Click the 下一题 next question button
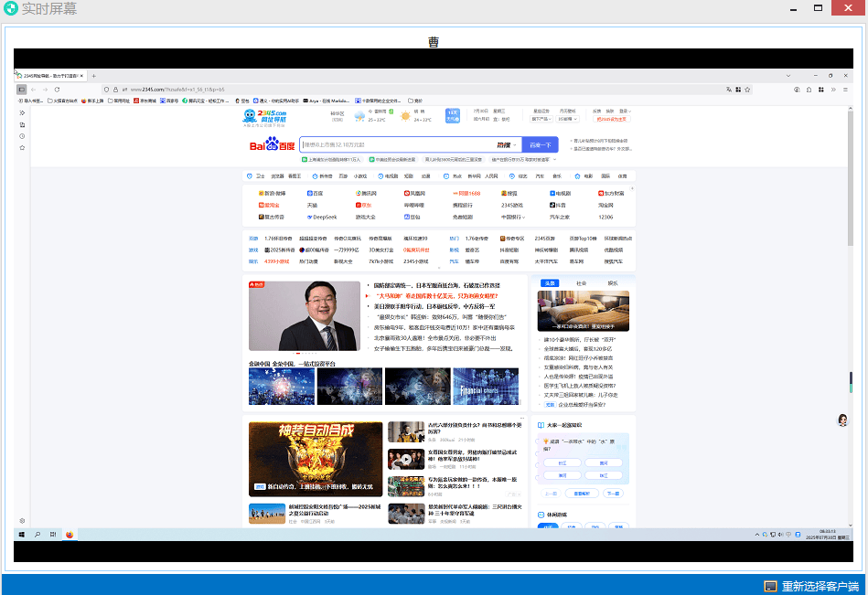 point(613,494)
